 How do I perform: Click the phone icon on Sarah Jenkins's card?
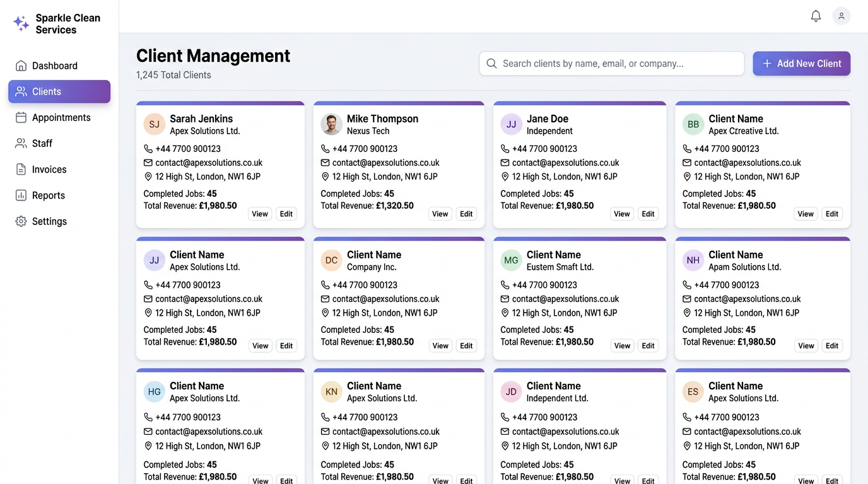(x=148, y=149)
